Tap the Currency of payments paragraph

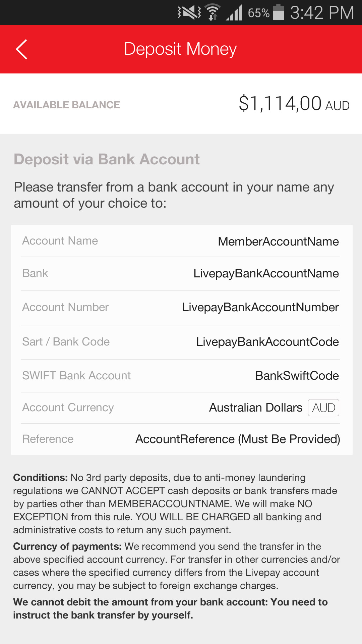(176, 566)
